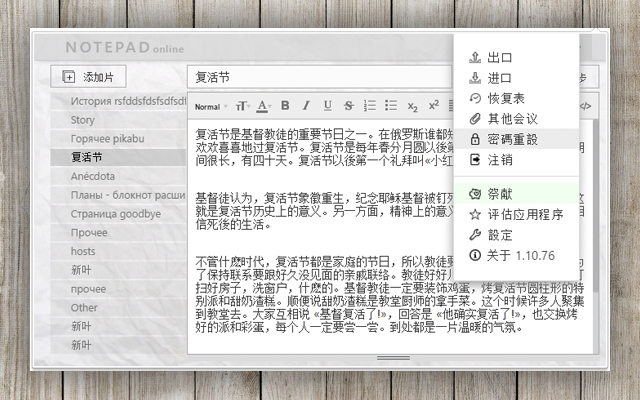The width and height of the screenshot is (640, 400).
Task: Apply superscript formatting
Action: (433, 105)
